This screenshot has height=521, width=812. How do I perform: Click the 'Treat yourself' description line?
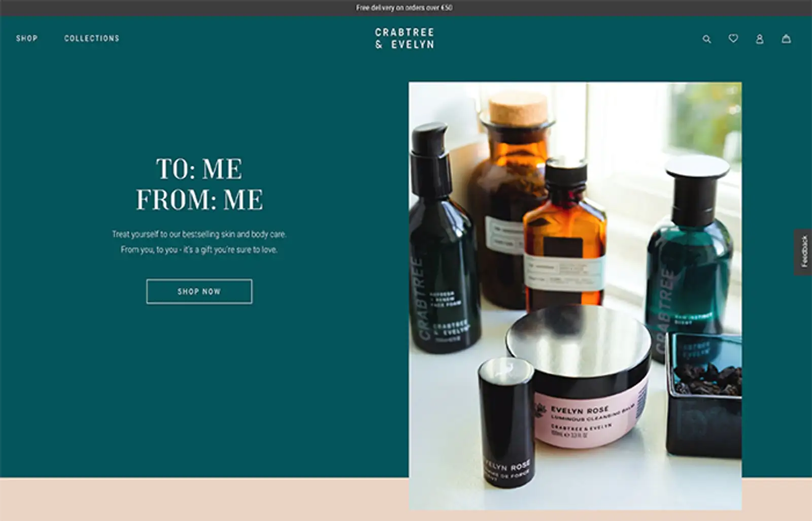coord(199,234)
